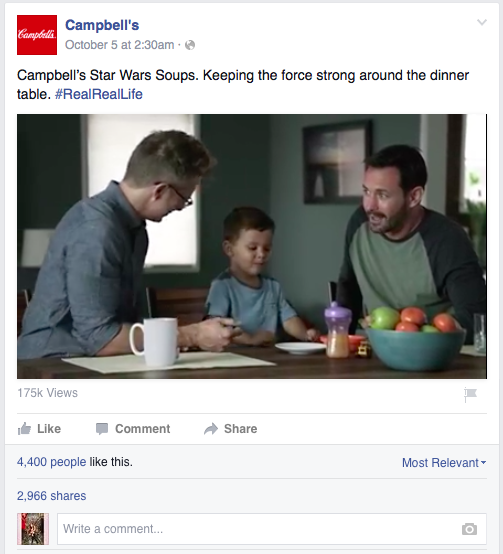
Task: Expand the Most Relevant sort dropdown
Action: tap(444, 462)
